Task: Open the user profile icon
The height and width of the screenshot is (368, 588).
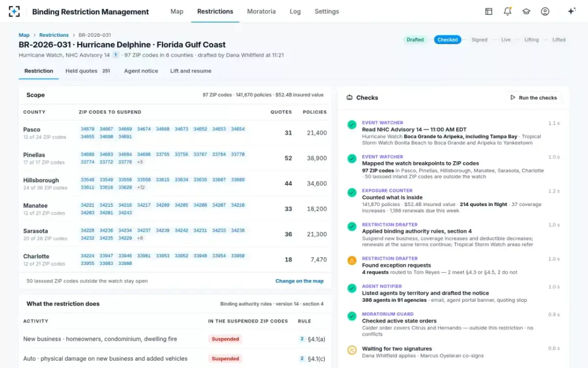Action: (545, 11)
